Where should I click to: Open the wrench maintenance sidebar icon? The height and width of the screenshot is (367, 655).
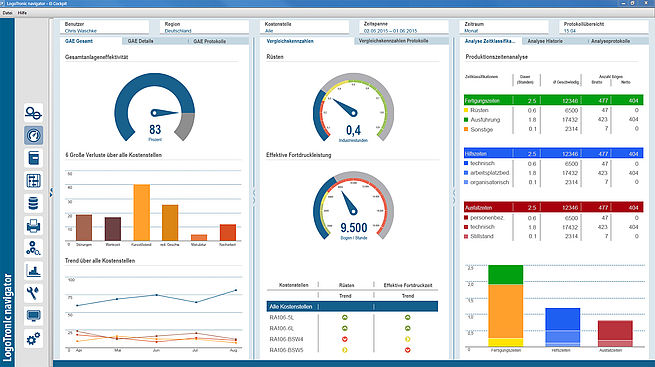(33, 294)
